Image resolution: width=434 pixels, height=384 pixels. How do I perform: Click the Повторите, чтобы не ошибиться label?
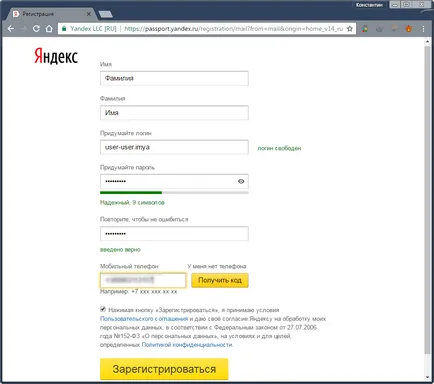pos(144,219)
